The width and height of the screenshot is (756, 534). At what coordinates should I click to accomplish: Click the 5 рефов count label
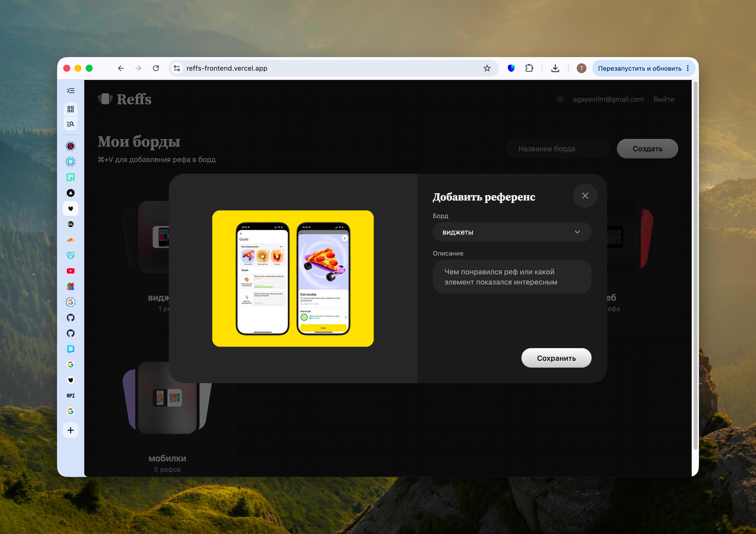click(x=167, y=470)
